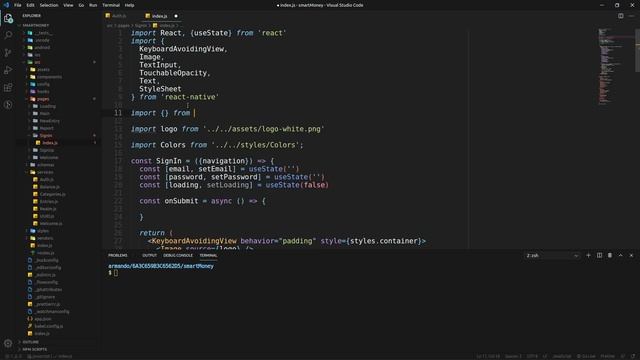Switch to the Problems panel tab
The width and height of the screenshot is (640, 360).
click(118, 256)
